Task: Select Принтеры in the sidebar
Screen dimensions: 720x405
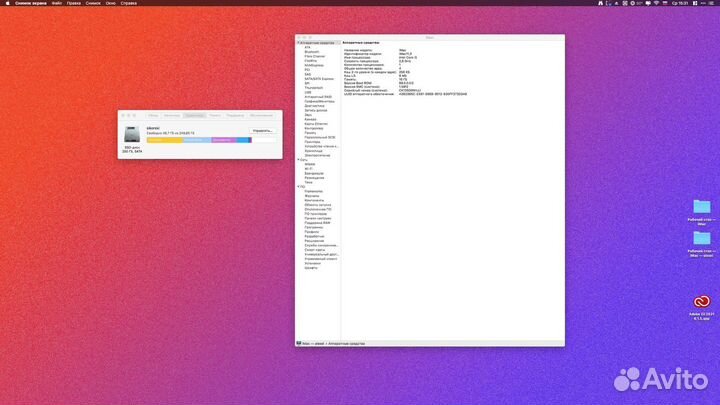Action: pos(312,142)
